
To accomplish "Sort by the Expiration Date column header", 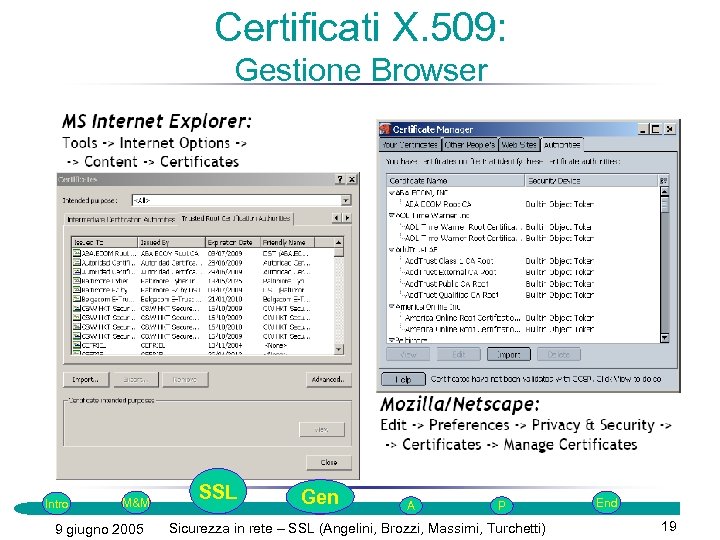I will pos(233,242).
